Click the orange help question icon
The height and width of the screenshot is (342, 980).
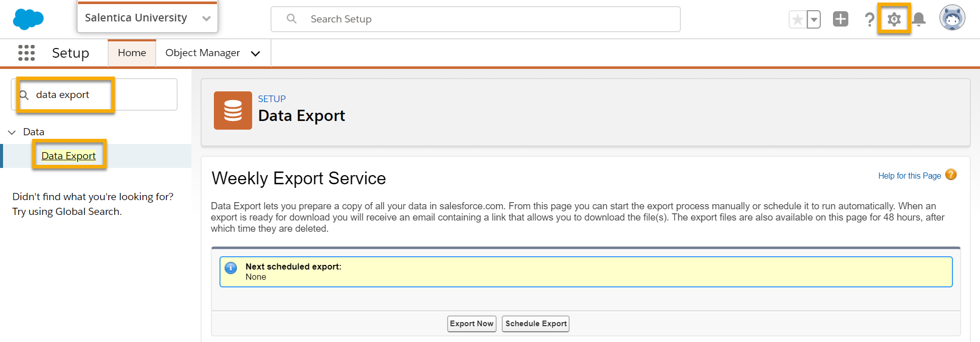click(x=951, y=175)
